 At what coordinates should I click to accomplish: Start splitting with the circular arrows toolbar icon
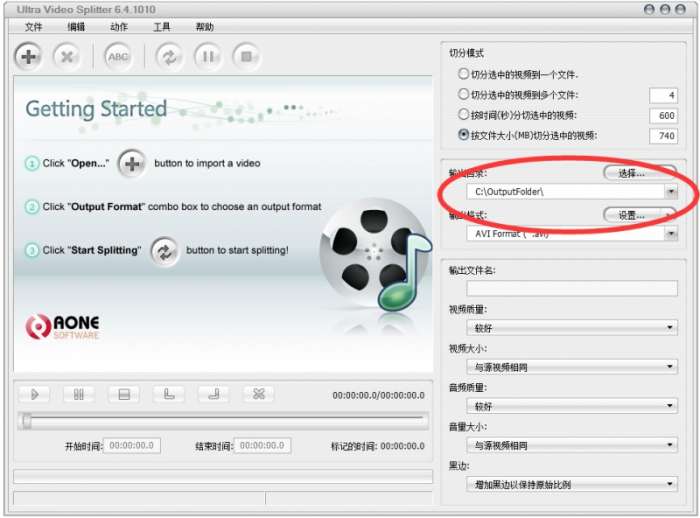tap(169, 57)
